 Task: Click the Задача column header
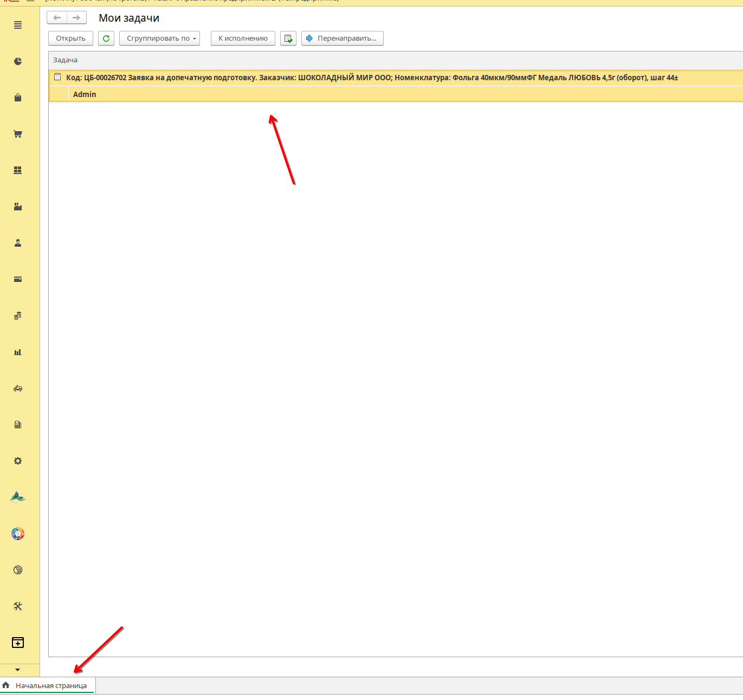(66, 60)
